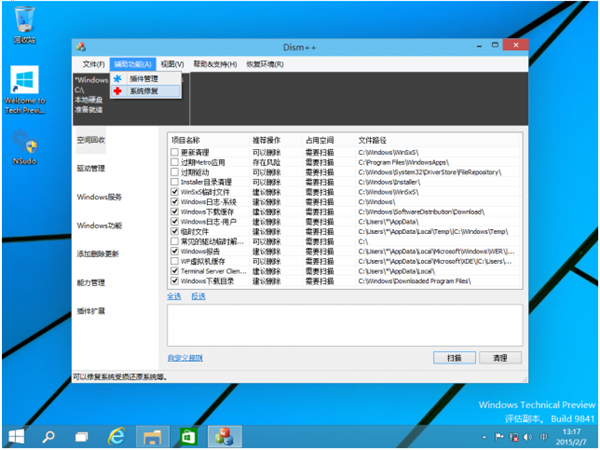Click the Downloaded Program Files path cell
This screenshot has width=600, height=450.
(414, 281)
